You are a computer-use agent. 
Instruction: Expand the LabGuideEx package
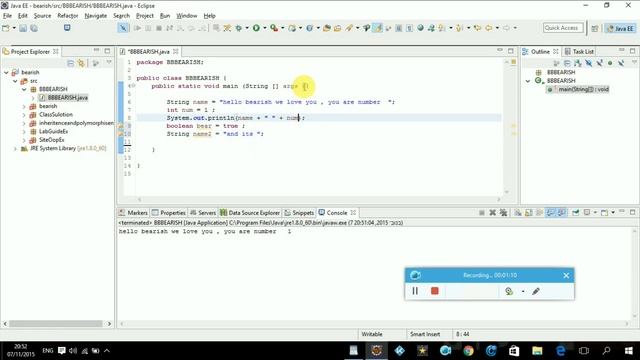(24, 131)
